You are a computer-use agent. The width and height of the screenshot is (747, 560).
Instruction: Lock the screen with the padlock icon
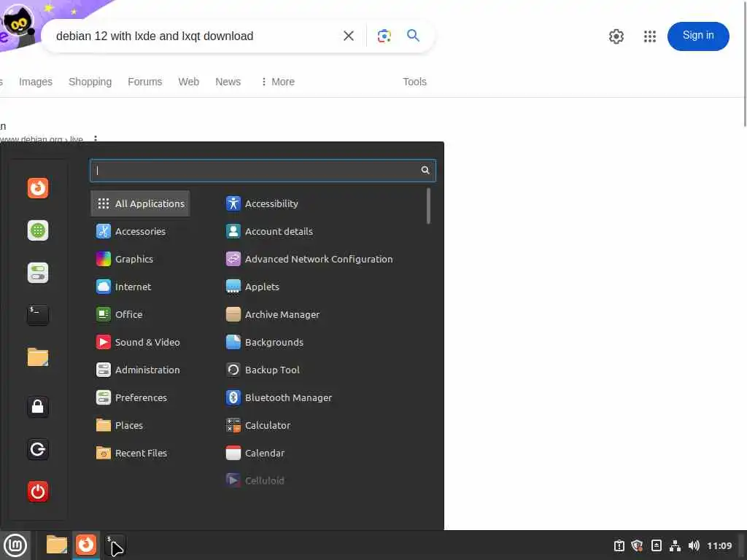coord(38,407)
